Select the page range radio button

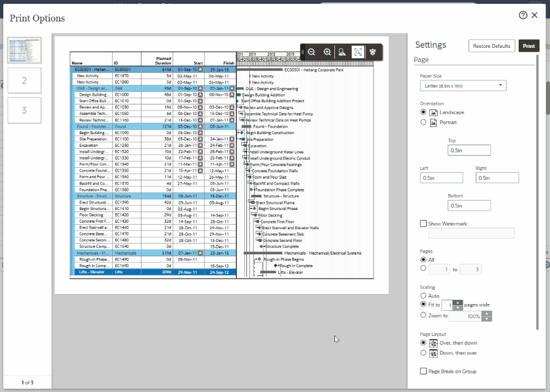[x=424, y=268]
